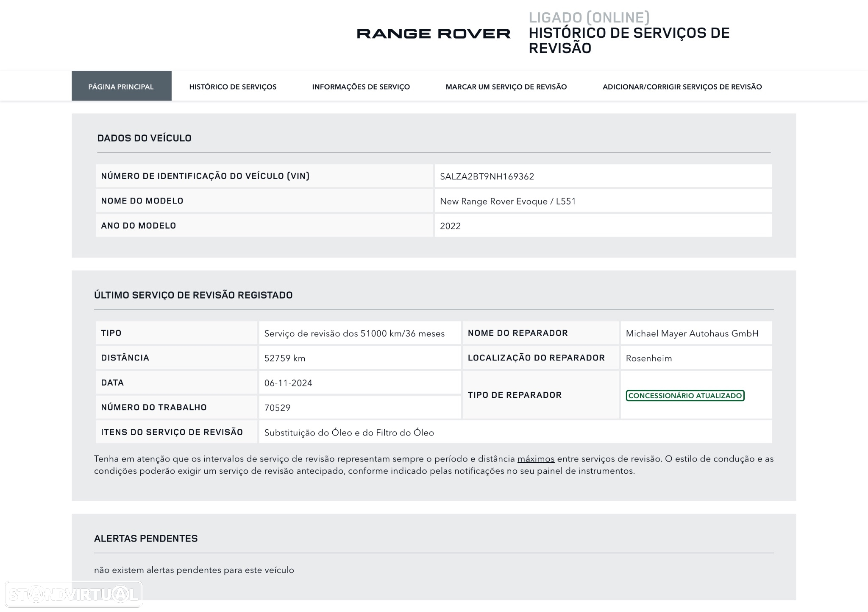The height and width of the screenshot is (612, 868).
Task: Click the Localização do Reparador label
Action: pos(536,358)
